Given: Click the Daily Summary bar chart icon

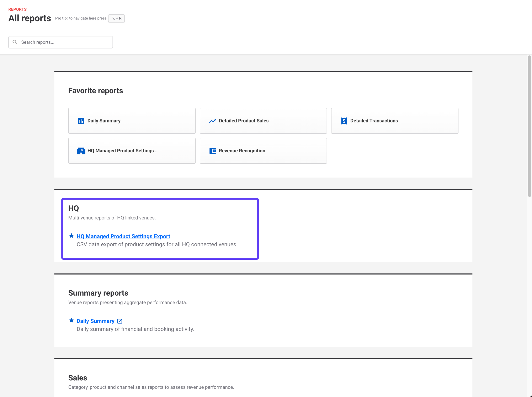Looking at the screenshot, I should coord(81,121).
